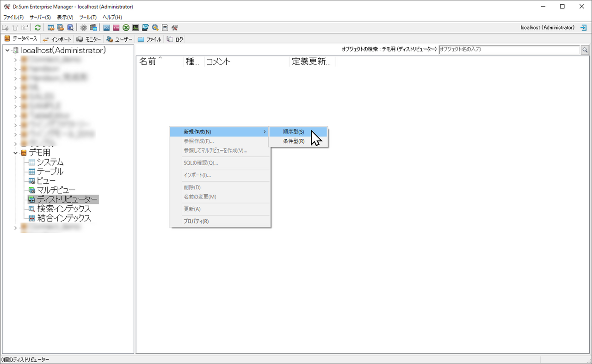Select マルチビュー under デモ用

click(x=56, y=190)
